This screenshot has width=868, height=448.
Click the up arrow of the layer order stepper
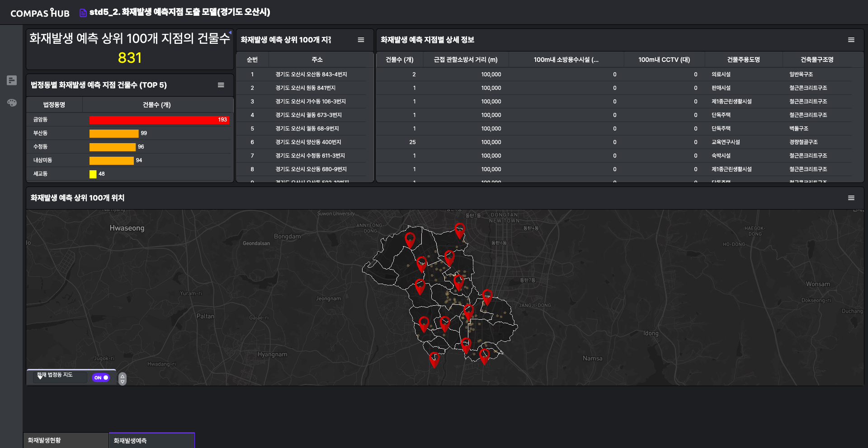pyautogui.click(x=123, y=376)
